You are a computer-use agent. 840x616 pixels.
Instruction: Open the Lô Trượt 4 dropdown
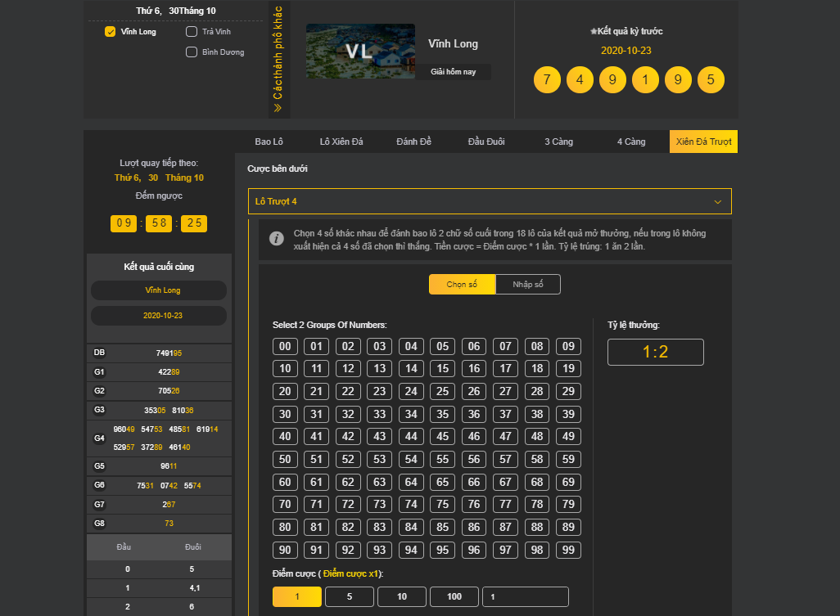(490, 201)
